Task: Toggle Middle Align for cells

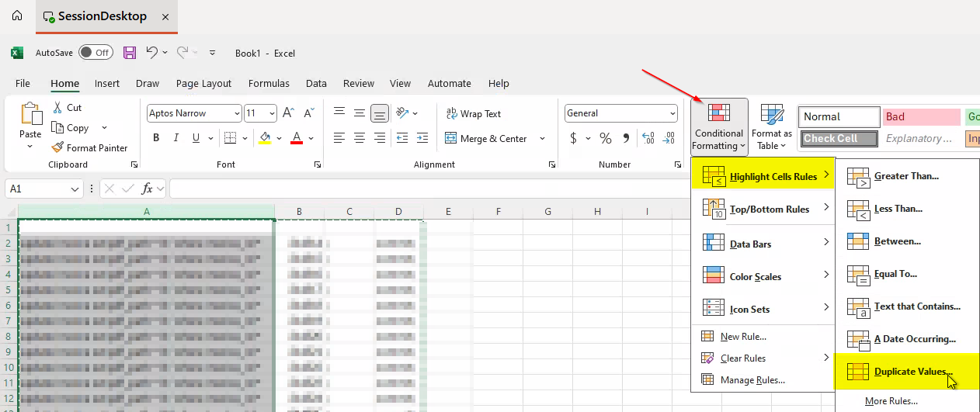Action: click(360, 113)
